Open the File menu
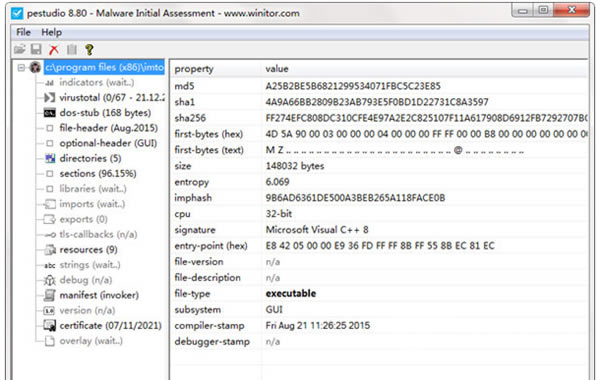Image resolution: width=600 pixels, height=380 pixels. (23, 33)
